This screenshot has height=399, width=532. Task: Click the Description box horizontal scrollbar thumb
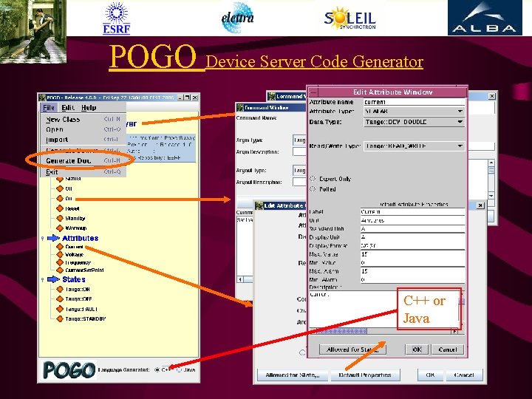pos(341,331)
